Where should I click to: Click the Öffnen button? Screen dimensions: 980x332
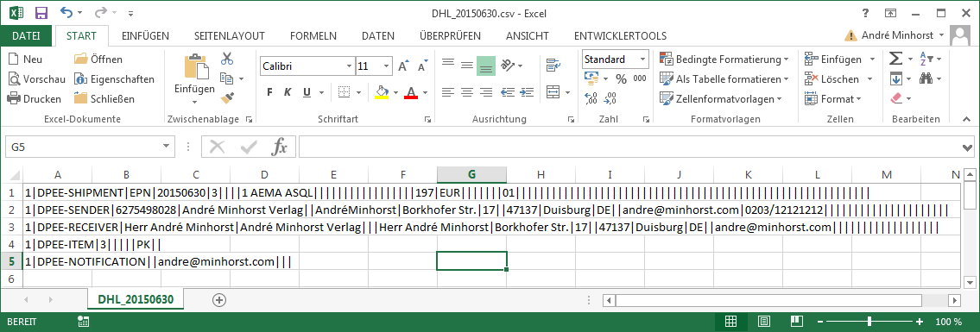(x=98, y=60)
